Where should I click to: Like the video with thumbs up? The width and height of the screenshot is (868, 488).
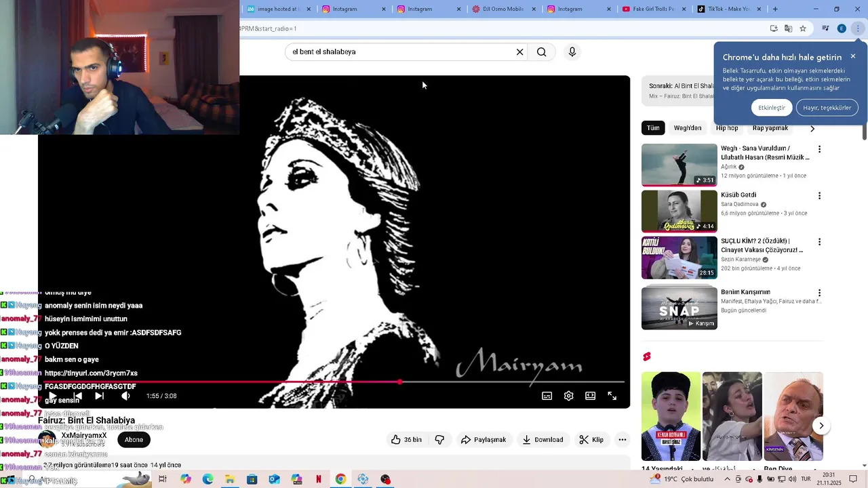406,440
